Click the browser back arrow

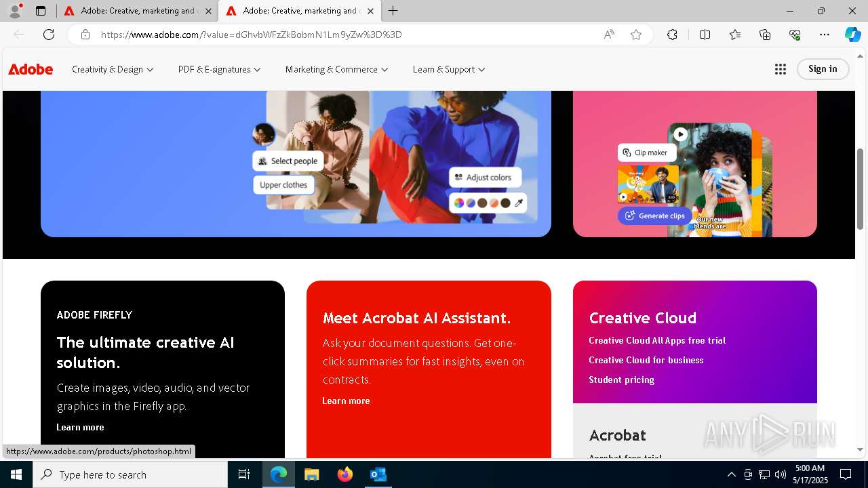point(19,35)
